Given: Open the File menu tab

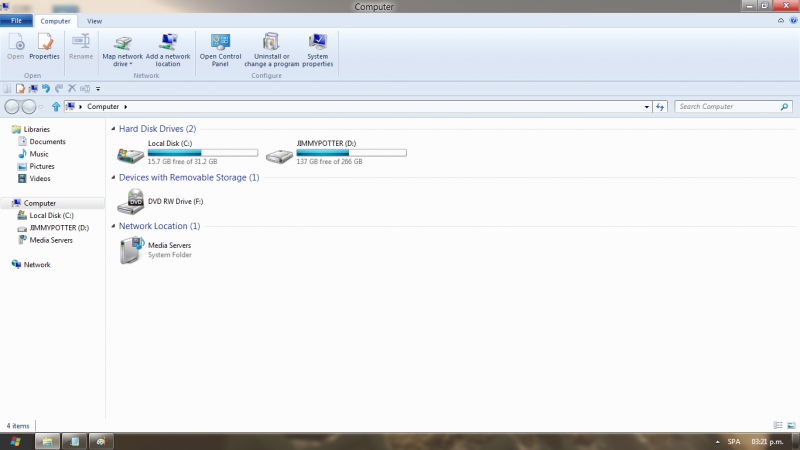Looking at the screenshot, I should coord(16,20).
